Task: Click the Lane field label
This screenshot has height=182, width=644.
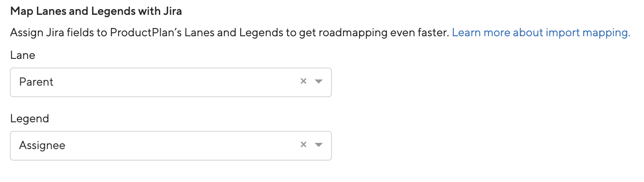Action: coord(23,55)
